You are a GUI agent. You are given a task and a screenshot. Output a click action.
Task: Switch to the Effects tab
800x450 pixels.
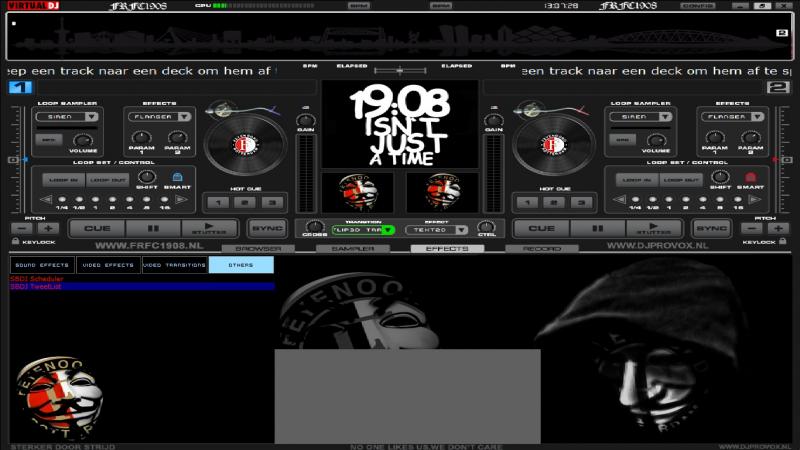click(447, 248)
